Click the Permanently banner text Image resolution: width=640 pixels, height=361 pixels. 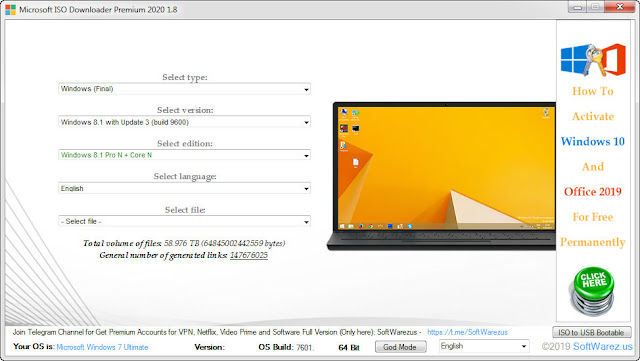(x=593, y=242)
